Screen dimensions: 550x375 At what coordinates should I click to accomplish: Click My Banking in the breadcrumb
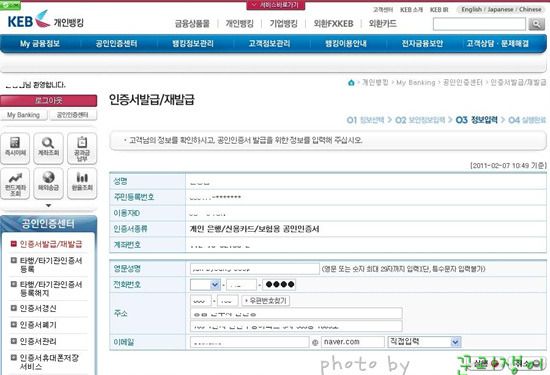(x=416, y=83)
